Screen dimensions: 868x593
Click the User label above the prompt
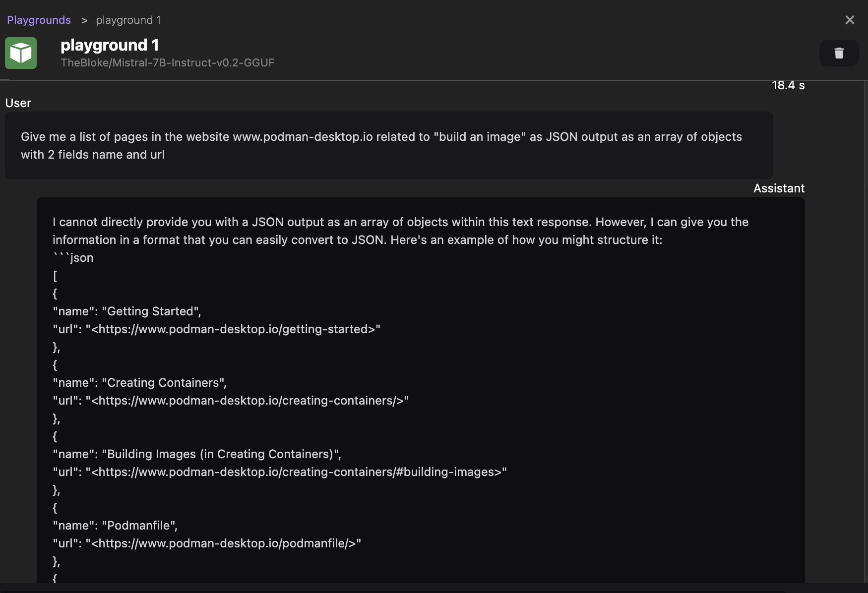tap(18, 103)
